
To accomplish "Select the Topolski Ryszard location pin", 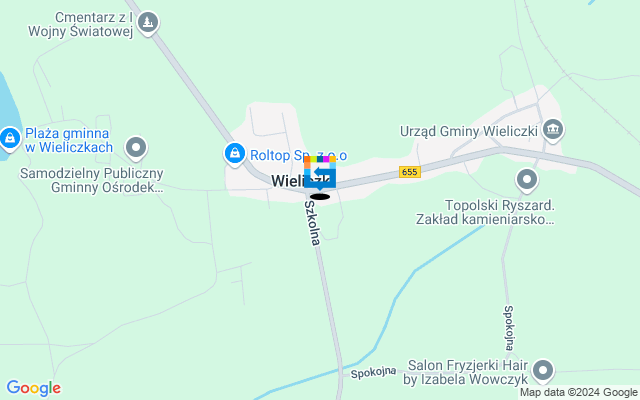I will (x=527, y=180).
